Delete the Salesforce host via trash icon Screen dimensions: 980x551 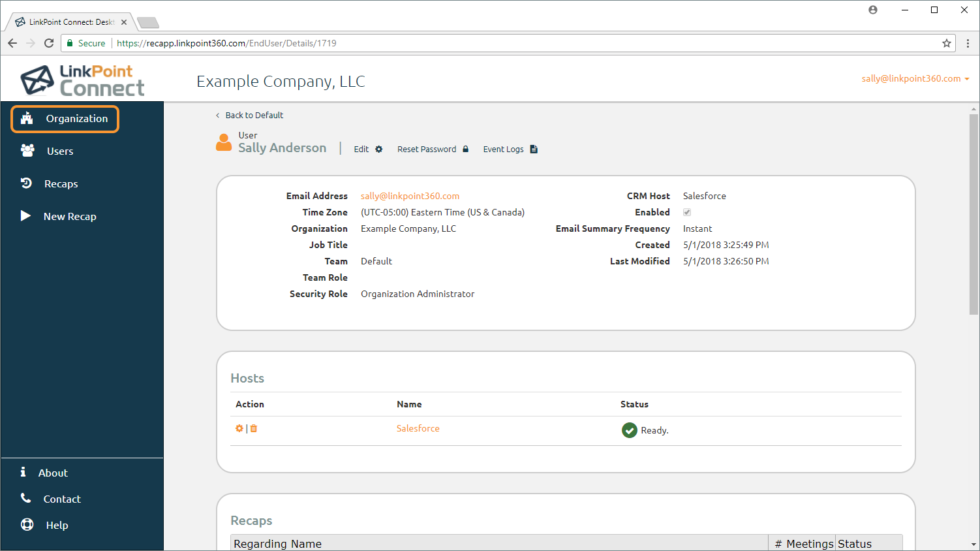pyautogui.click(x=254, y=428)
